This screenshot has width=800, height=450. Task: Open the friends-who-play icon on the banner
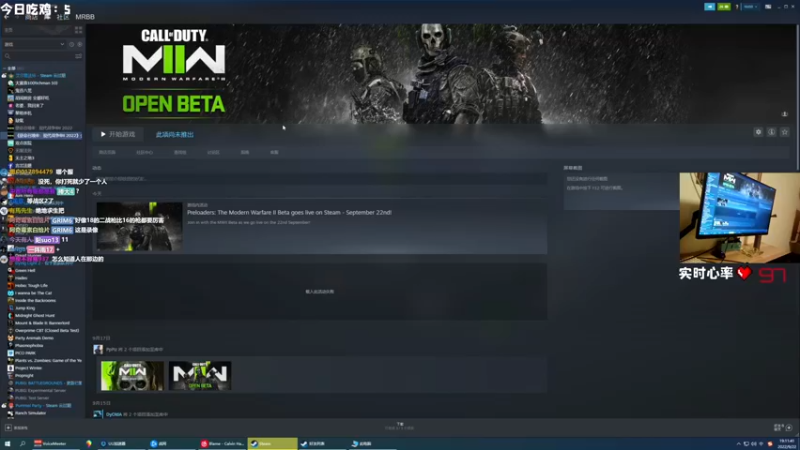click(785, 114)
